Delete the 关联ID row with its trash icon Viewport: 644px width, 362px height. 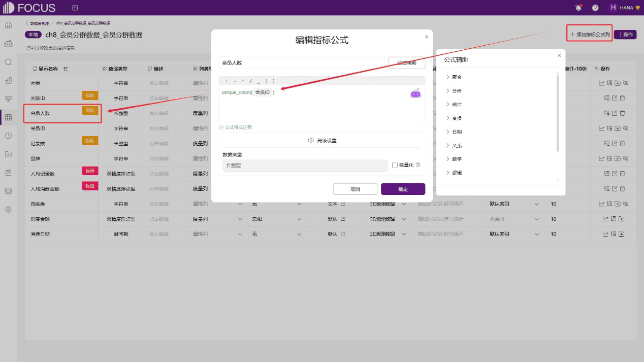(x=622, y=98)
